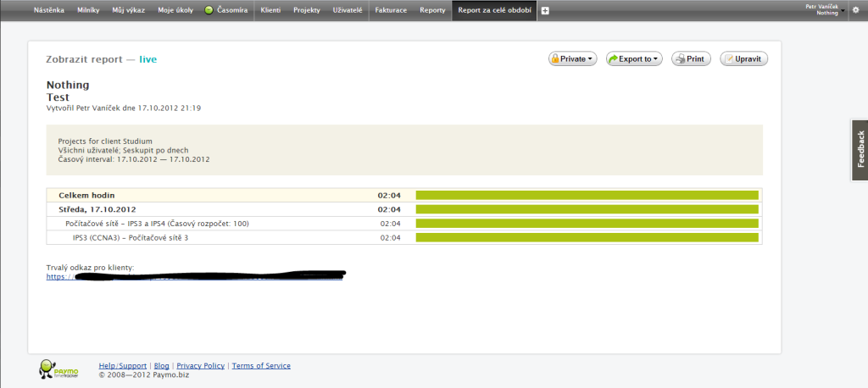Click the Projects for client Studium text
The image size is (868, 388).
pyautogui.click(x=105, y=141)
